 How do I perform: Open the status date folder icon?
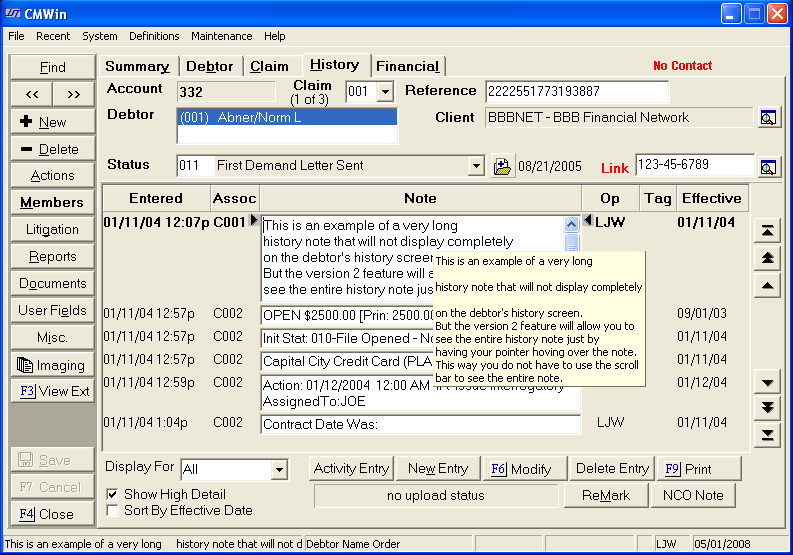click(x=503, y=166)
